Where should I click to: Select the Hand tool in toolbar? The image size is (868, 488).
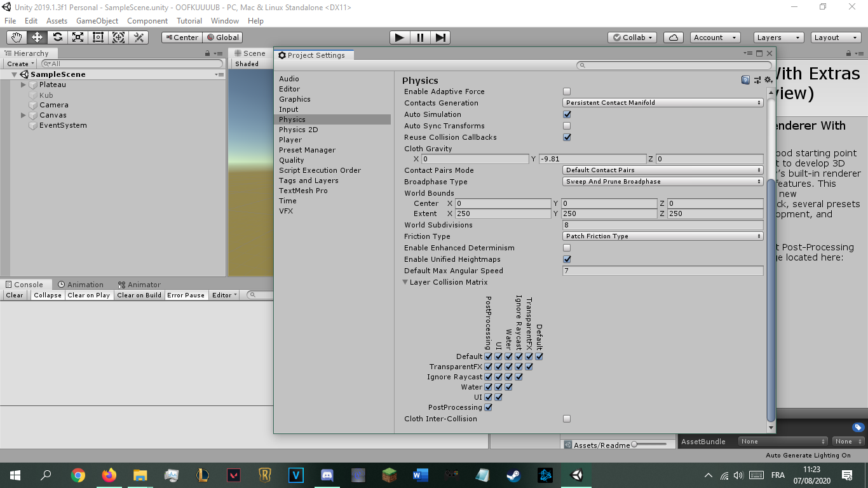17,37
